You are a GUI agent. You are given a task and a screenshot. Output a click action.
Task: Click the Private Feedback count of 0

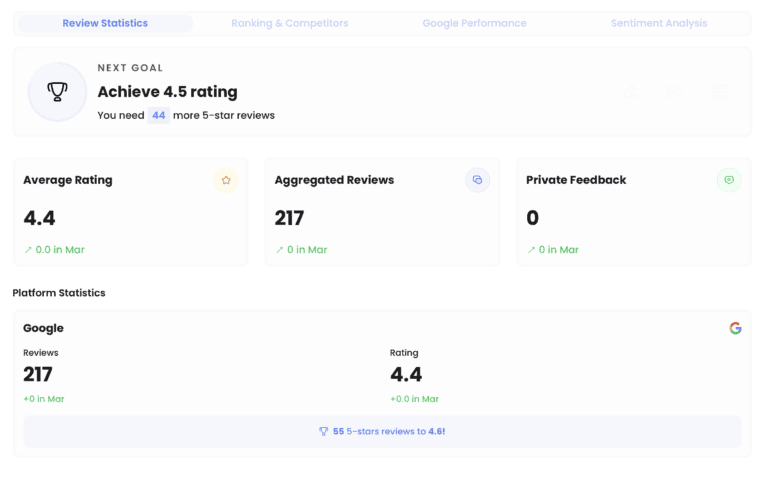click(532, 218)
